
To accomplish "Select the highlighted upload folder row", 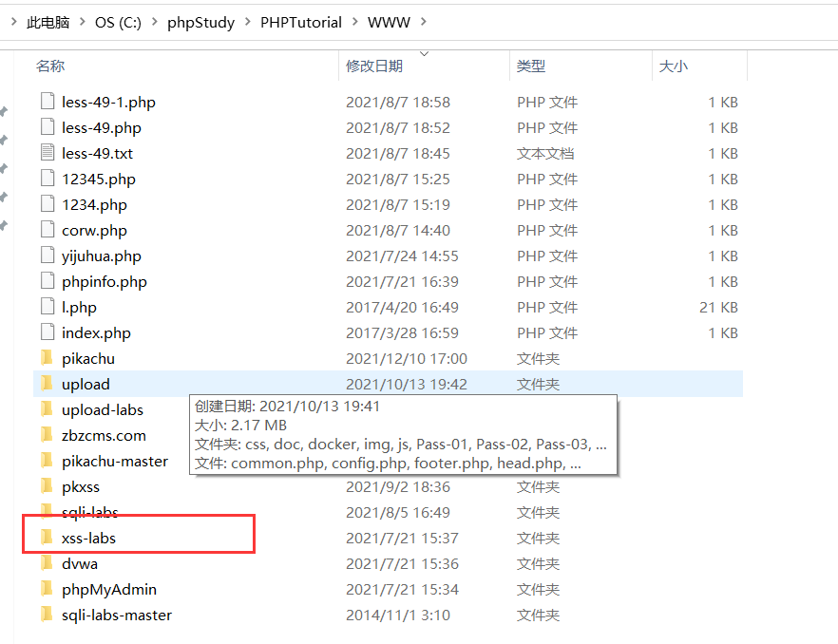I will point(86,384).
